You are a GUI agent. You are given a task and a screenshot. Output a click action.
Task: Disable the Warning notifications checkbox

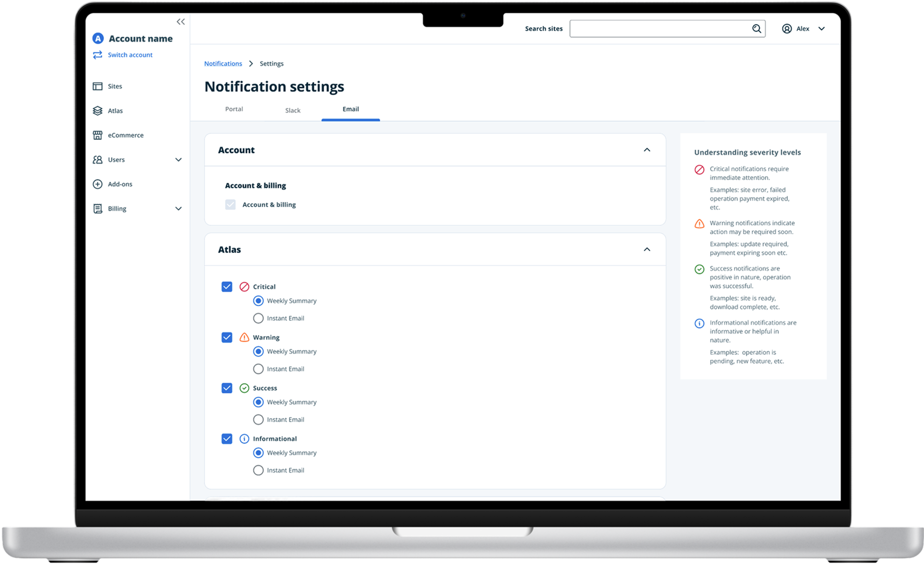(227, 337)
